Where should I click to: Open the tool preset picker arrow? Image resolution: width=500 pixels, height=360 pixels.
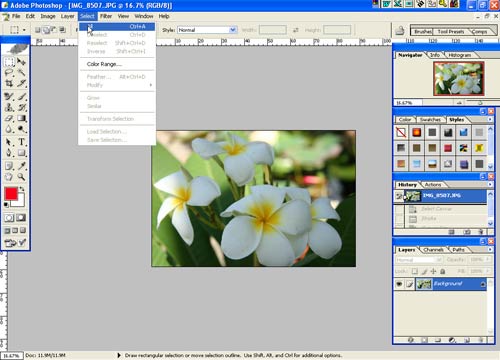tap(24, 30)
